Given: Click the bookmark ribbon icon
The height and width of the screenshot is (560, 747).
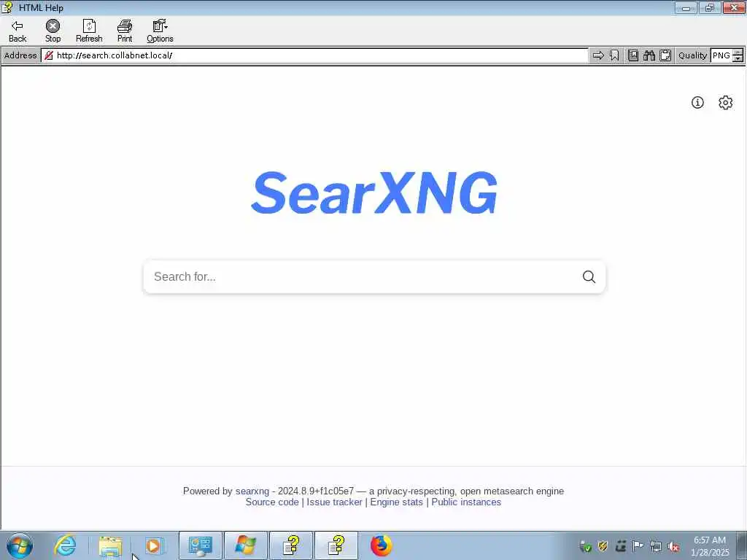Looking at the screenshot, I should tap(614, 55).
